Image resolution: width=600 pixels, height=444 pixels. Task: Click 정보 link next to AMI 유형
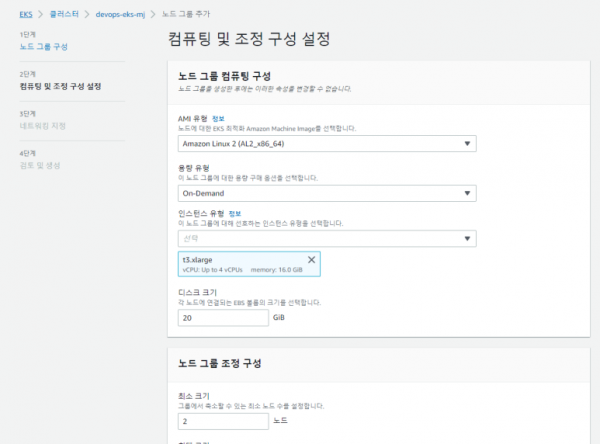coord(219,119)
